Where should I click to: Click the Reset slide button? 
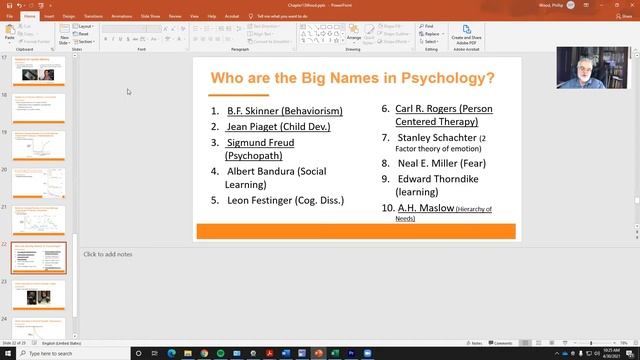coord(81,34)
